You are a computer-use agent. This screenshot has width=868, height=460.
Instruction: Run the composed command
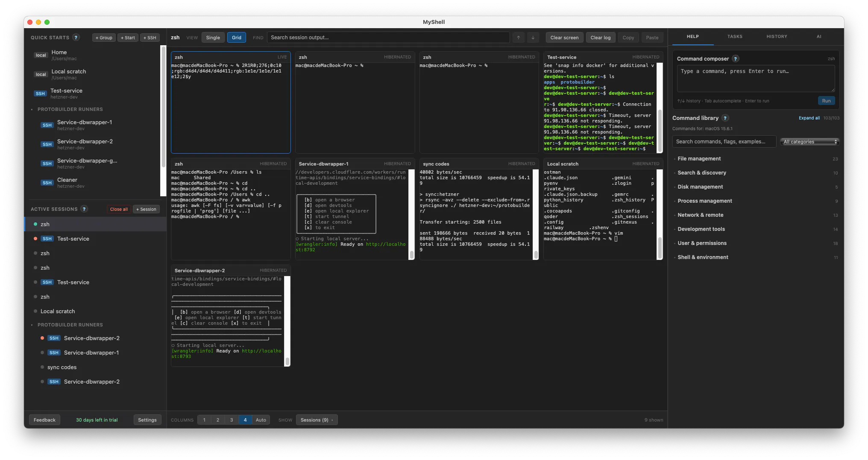pyautogui.click(x=826, y=101)
